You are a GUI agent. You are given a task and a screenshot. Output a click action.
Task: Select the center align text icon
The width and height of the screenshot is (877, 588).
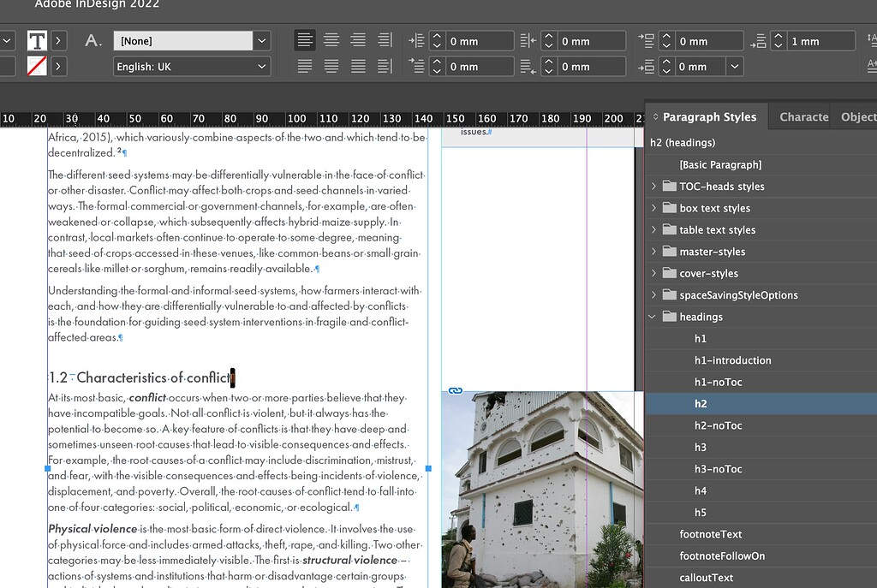(331, 40)
